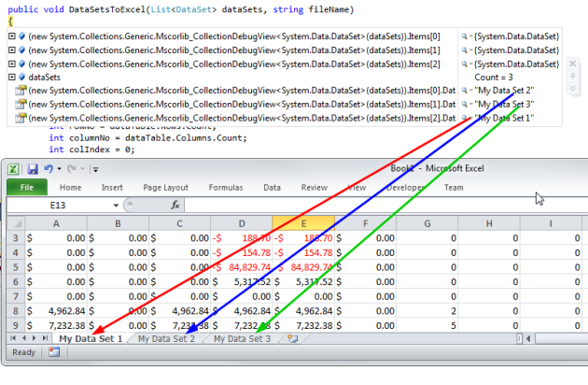Select row 6 header

pos(16,281)
